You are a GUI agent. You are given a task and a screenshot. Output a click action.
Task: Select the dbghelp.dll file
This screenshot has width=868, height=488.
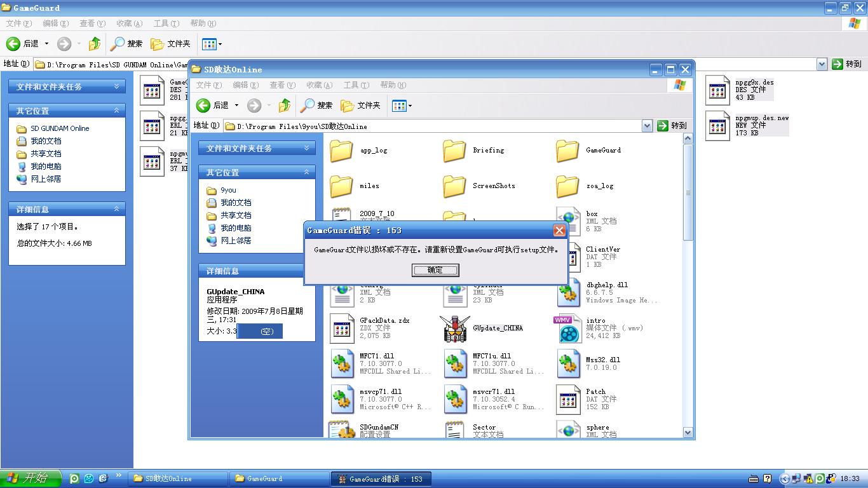[567, 293]
